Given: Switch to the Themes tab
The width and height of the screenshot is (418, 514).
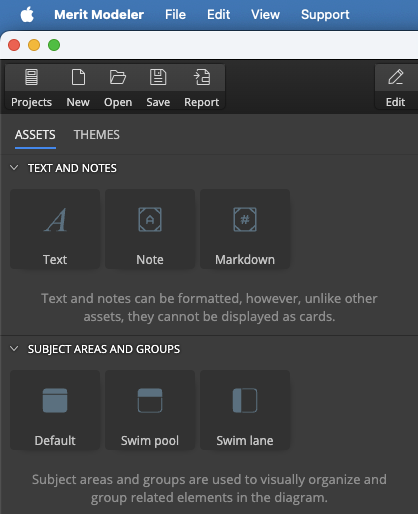Looking at the screenshot, I should tap(97, 135).
